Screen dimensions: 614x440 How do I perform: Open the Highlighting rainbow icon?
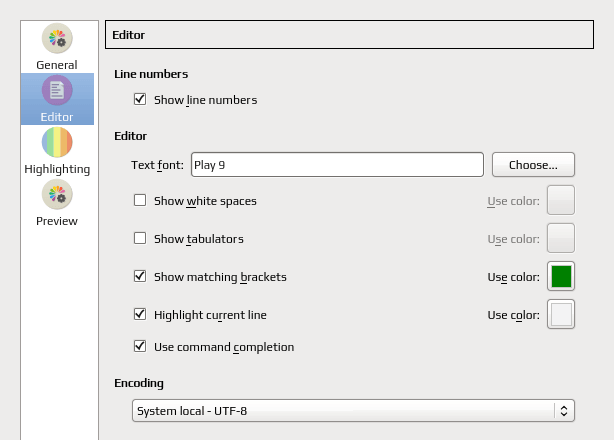click(57, 142)
